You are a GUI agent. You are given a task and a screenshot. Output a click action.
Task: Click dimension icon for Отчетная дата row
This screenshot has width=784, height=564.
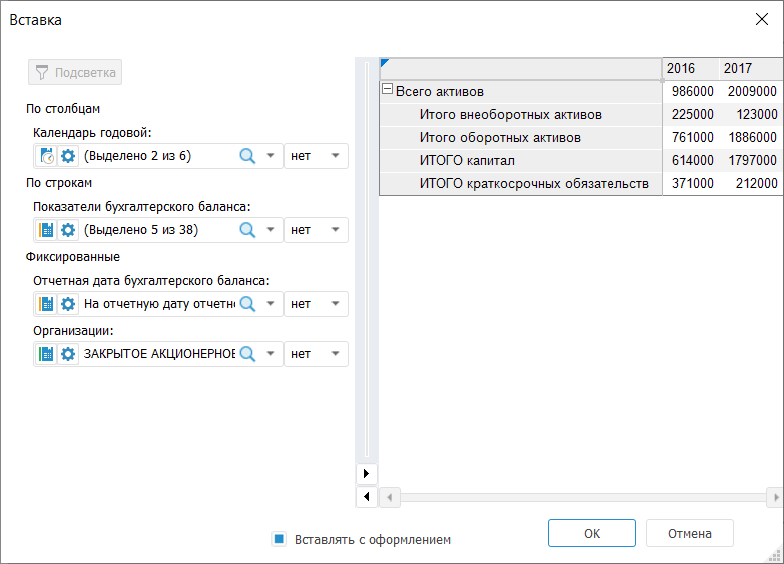pyautogui.click(x=46, y=304)
